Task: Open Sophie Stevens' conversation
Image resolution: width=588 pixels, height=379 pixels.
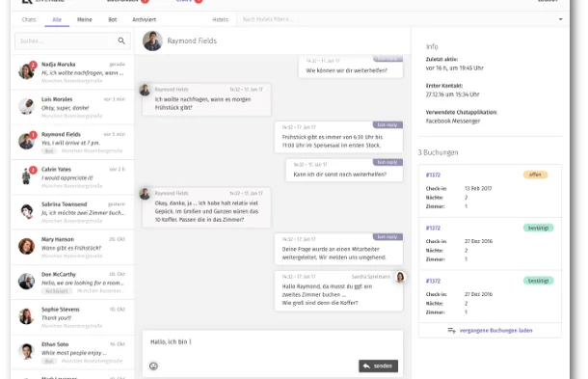Action: [x=72, y=317]
